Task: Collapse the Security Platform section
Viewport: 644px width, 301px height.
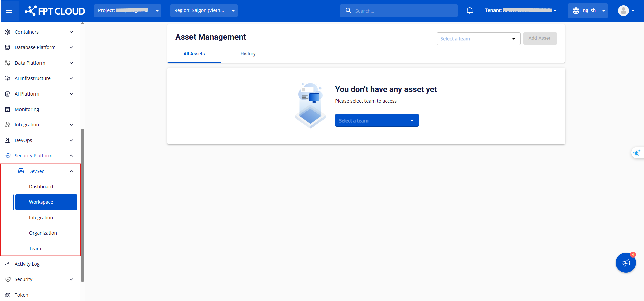Action: (71, 156)
